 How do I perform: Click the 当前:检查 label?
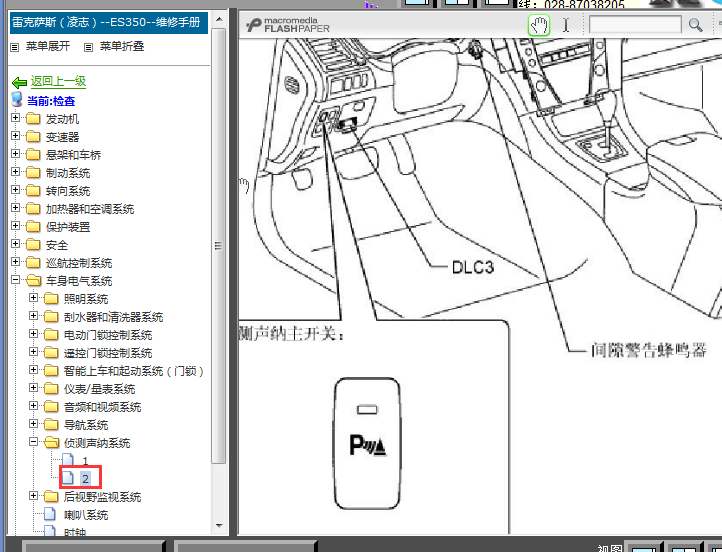(51, 101)
